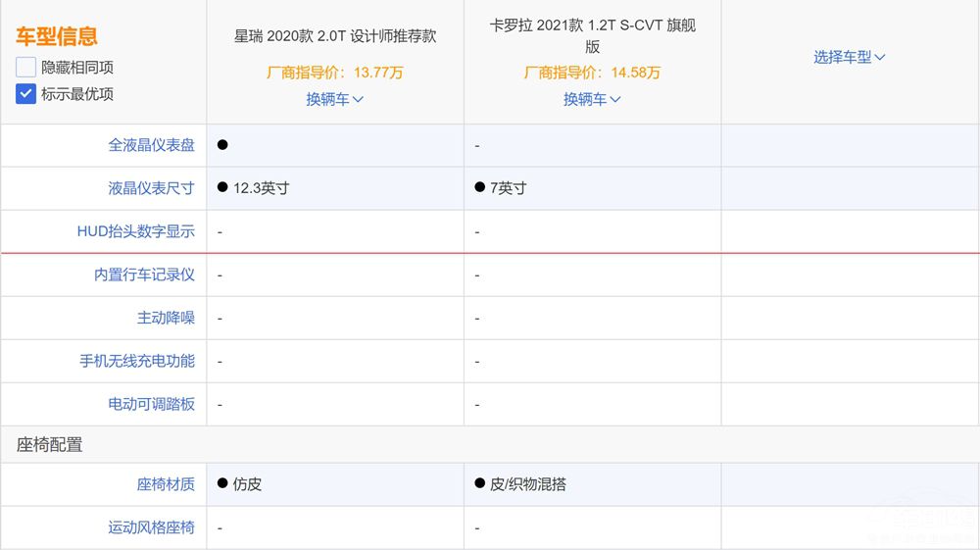980x550 pixels.
Task: Click the 星瑞 2020款 2.0T model title
Action: click(334, 36)
